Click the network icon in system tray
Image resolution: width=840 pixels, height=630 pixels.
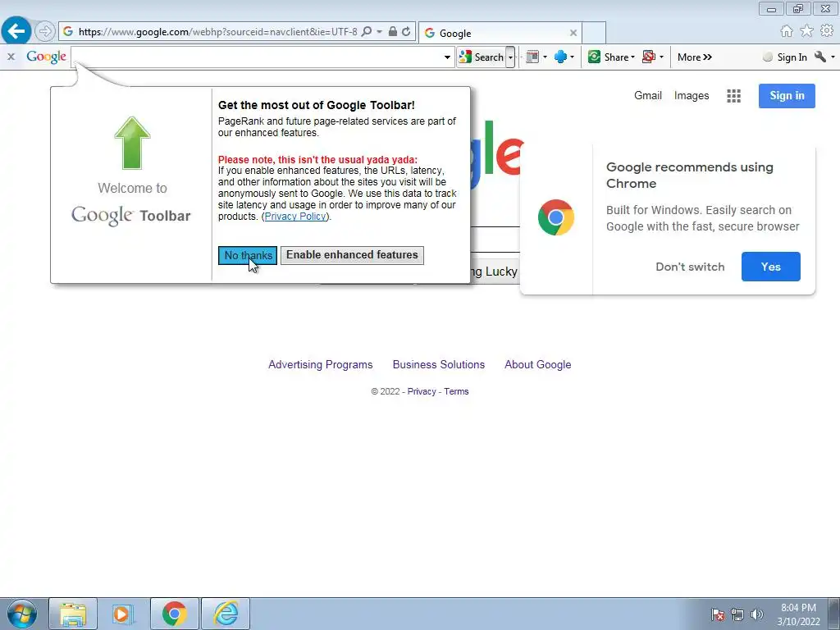[737, 614]
